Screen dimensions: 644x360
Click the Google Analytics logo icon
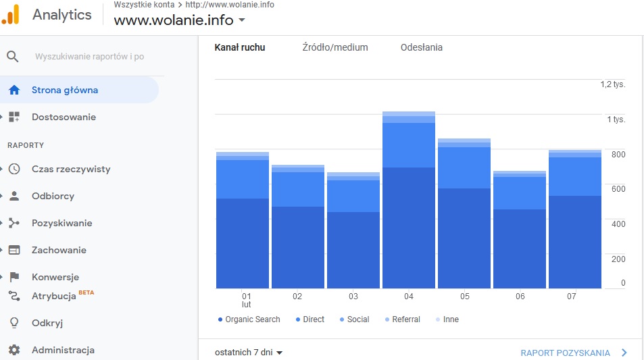click(11, 15)
